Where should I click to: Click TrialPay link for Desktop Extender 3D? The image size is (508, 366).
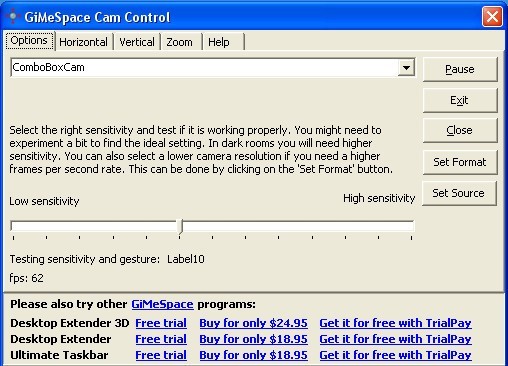tap(395, 323)
